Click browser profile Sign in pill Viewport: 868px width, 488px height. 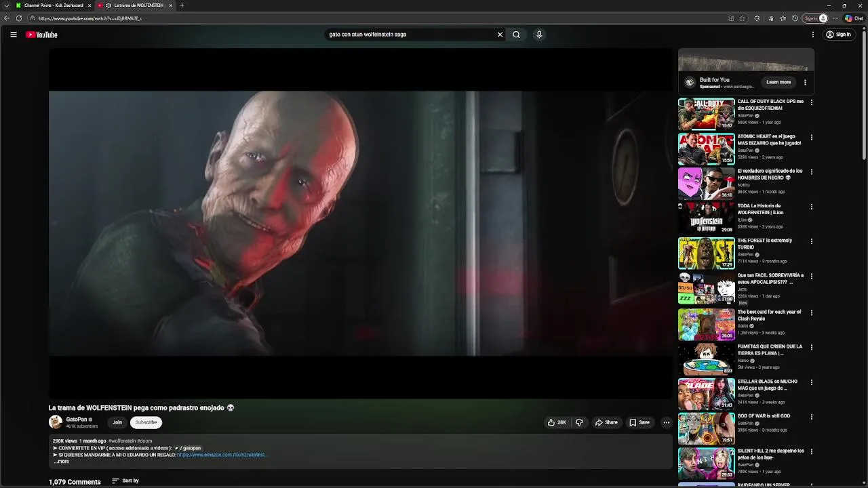pos(816,18)
